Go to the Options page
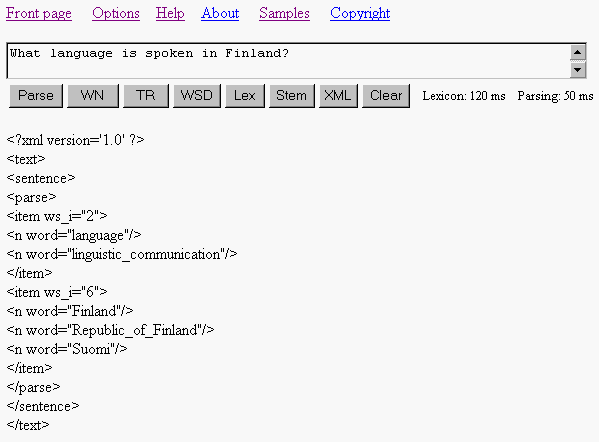The height and width of the screenshot is (442, 599). (116, 13)
